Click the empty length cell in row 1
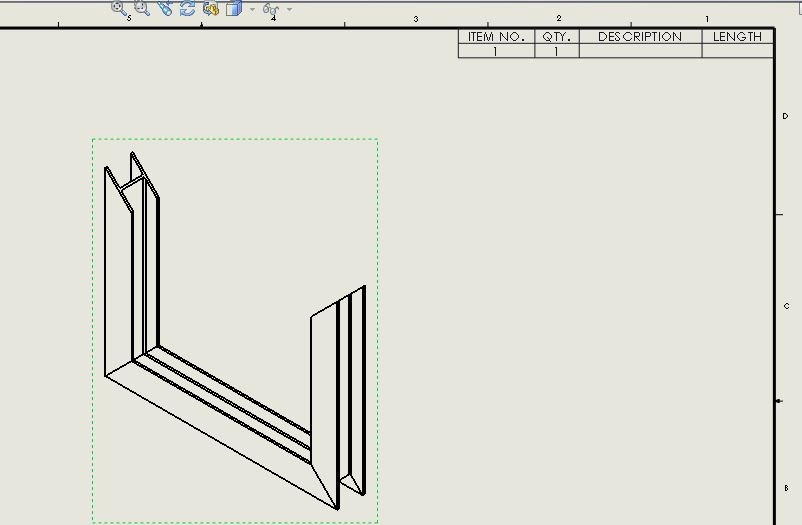Viewport: 802px width, 525px height. pos(738,51)
